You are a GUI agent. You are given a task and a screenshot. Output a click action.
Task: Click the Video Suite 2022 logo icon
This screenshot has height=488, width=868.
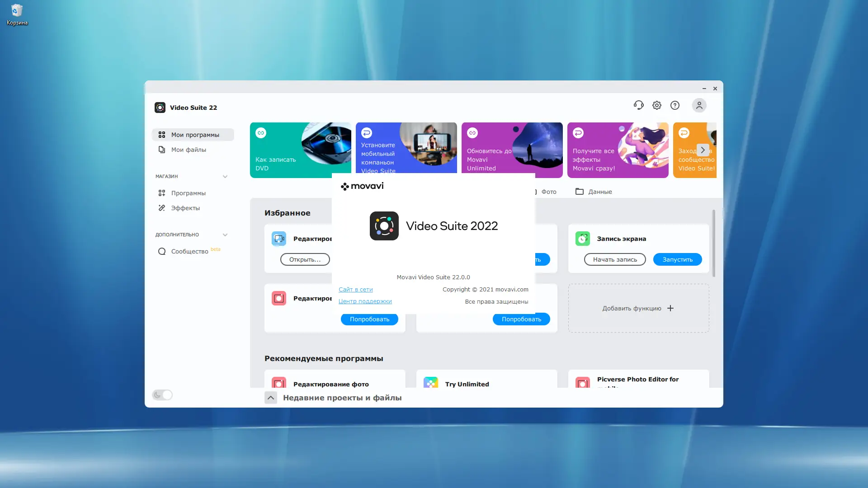point(384,226)
